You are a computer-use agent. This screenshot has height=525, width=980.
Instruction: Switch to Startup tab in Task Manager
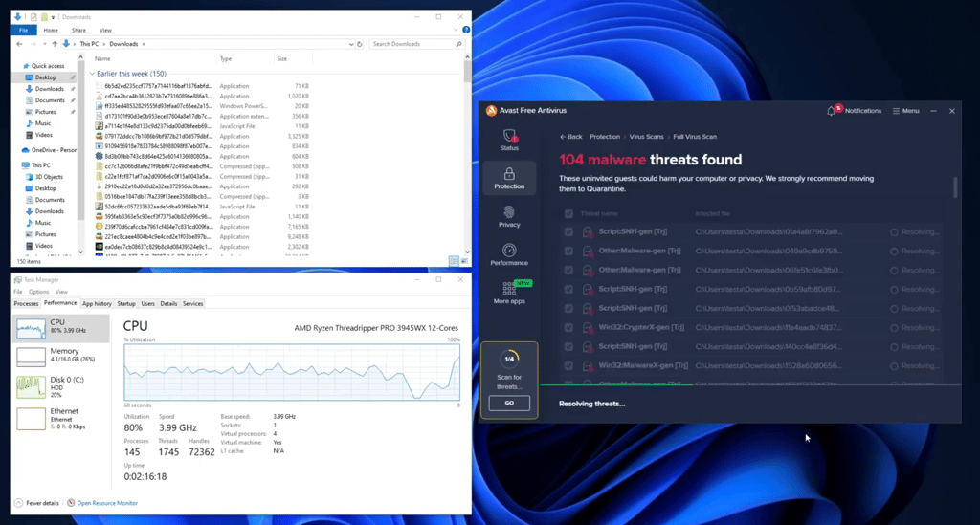126,303
